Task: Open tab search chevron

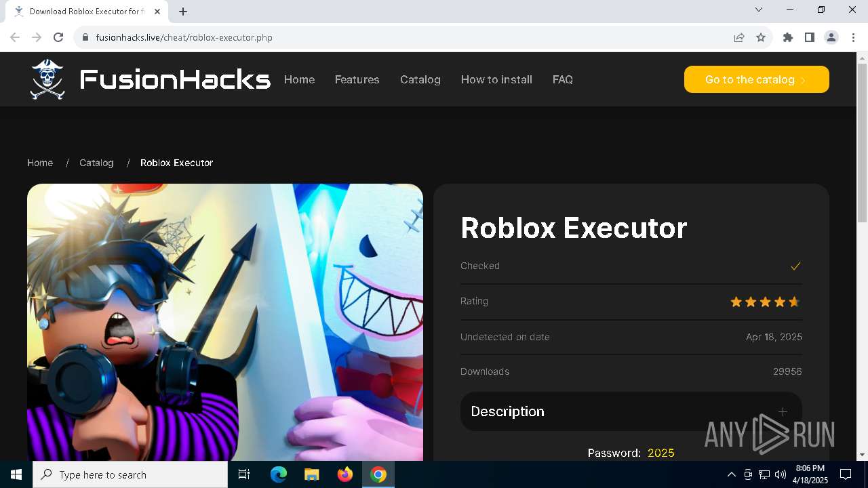Action: [759, 9]
